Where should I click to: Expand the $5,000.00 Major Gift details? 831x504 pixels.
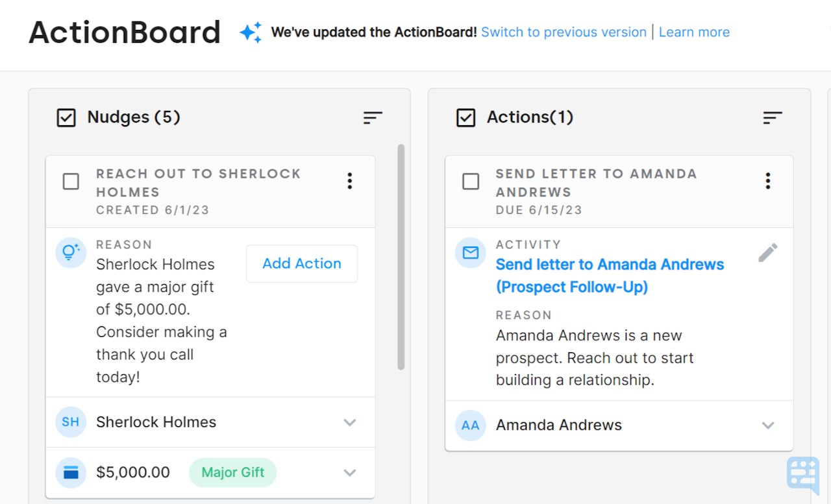(x=350, y=472)
